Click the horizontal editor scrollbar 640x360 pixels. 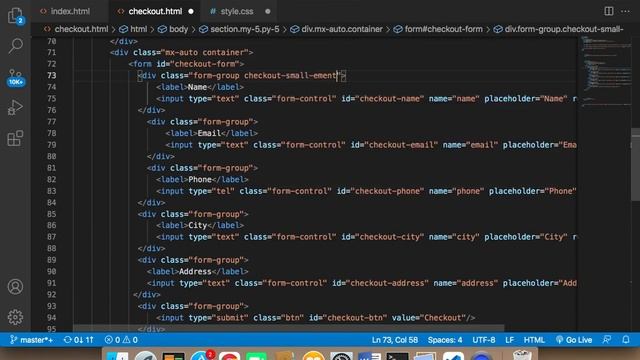[x=289, y=328]
